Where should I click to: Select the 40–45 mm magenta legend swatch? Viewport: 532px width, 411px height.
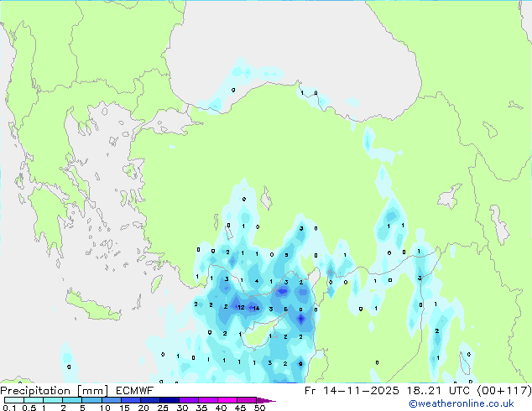tap(227, 400)
